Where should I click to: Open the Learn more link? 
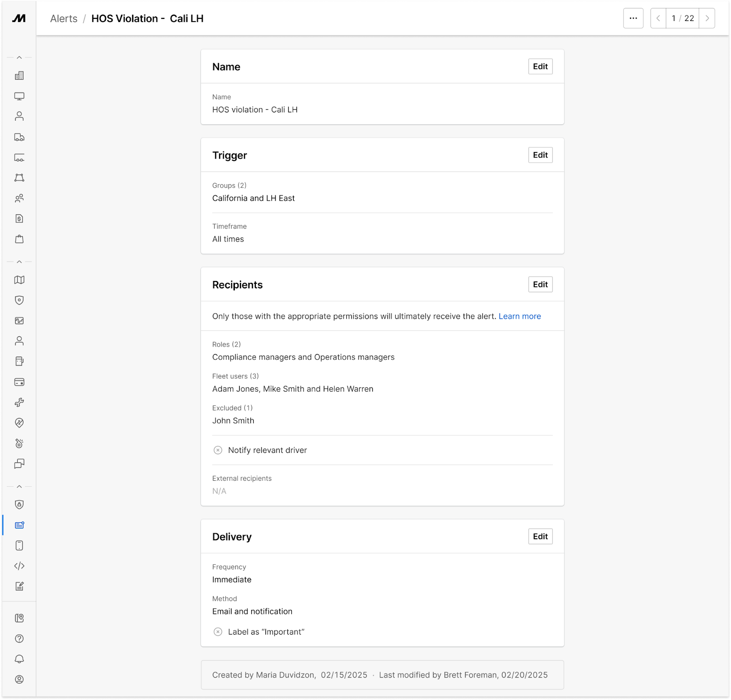519,316
